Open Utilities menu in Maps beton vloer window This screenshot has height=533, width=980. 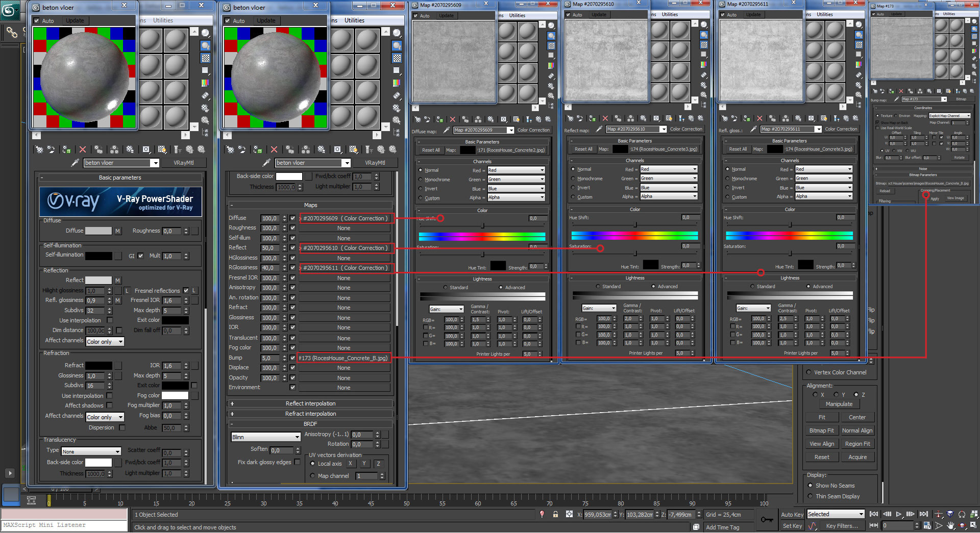pyautogui.click(x=354, y=20)
